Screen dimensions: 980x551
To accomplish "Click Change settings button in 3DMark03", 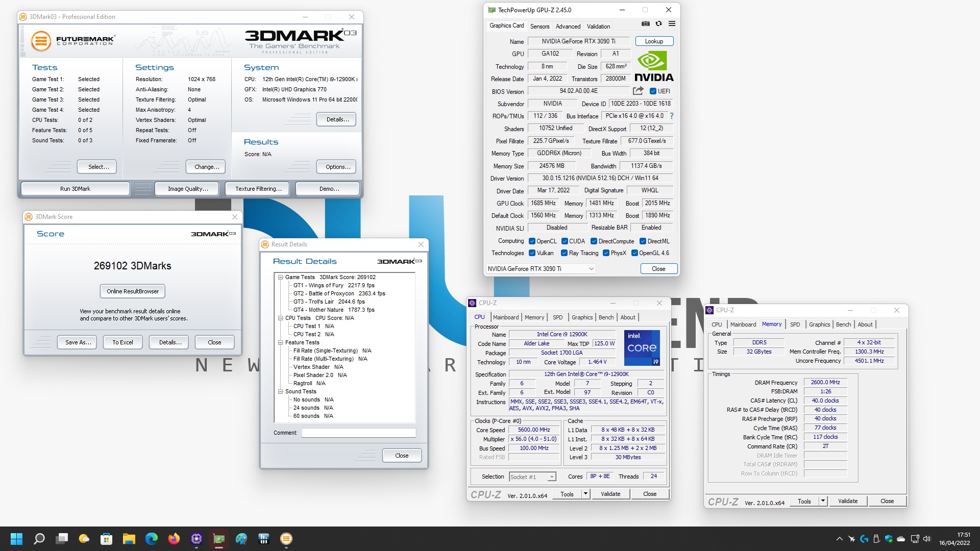I will tap(207, 167).
